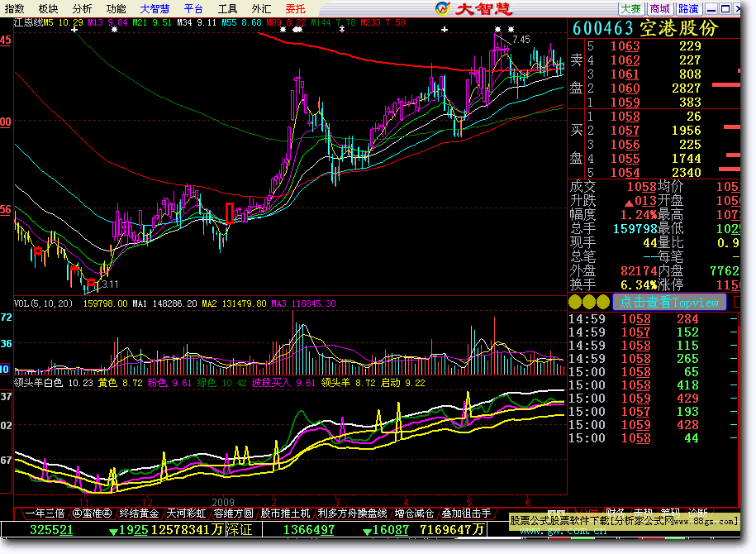Click the 换手 value 6.34%

pos(639,284)
